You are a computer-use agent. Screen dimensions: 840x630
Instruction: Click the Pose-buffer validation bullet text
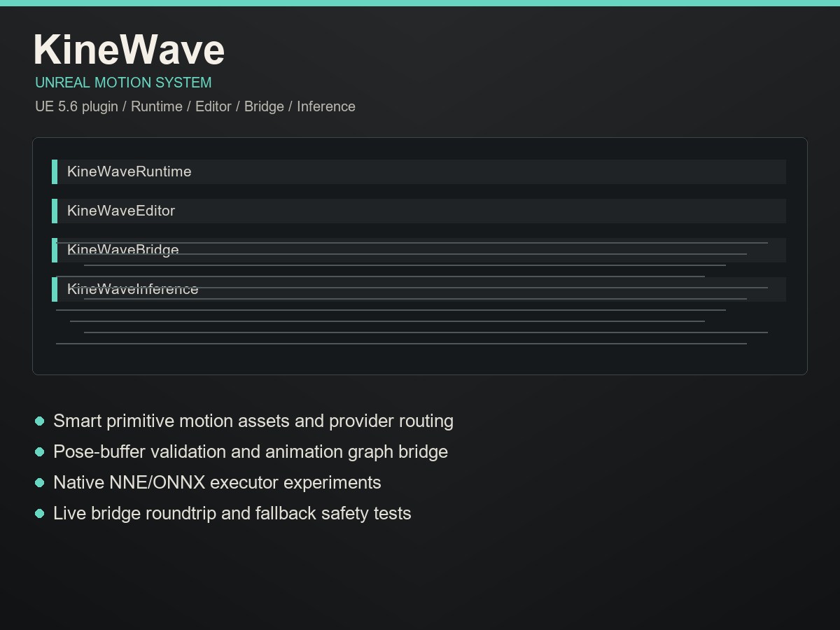pos(251,451)
